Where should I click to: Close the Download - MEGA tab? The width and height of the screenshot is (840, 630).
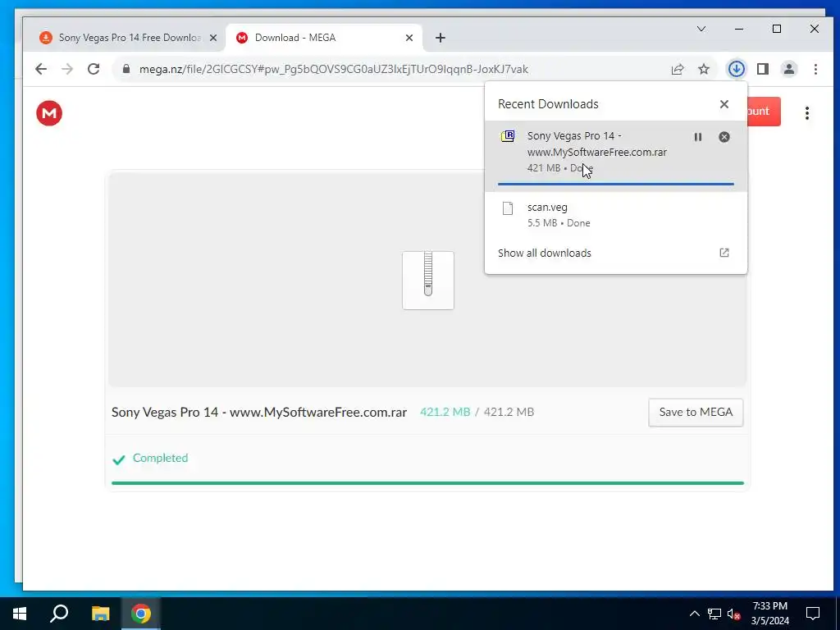(x=409, y=38)
